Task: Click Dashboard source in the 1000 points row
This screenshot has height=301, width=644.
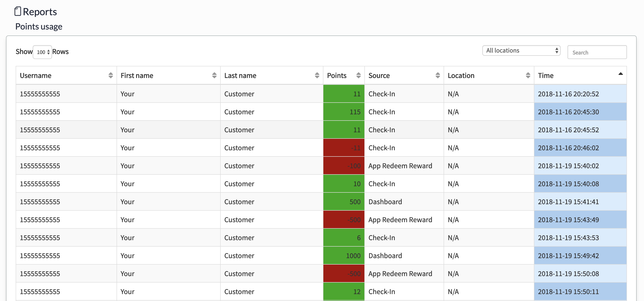Action: pos(385,255)
